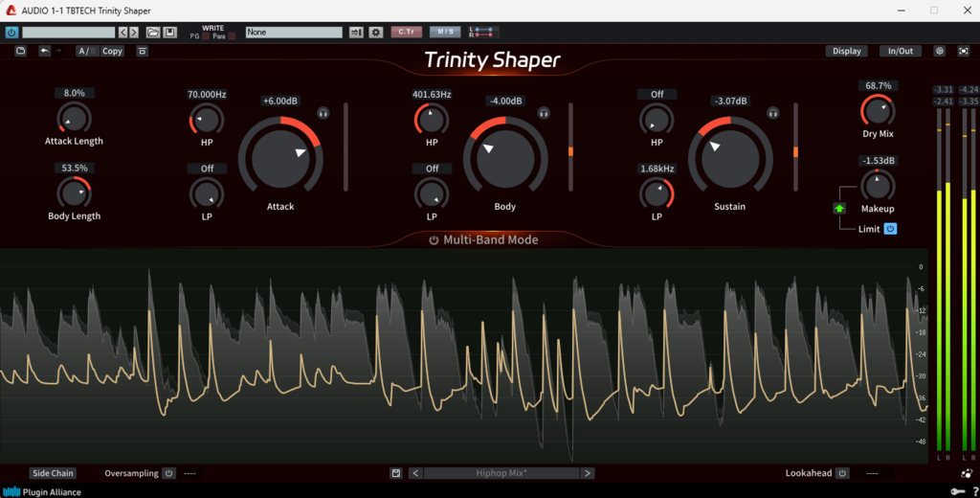980x498 pixels.
Task: Click the M/S mode button
Action: 445,32
